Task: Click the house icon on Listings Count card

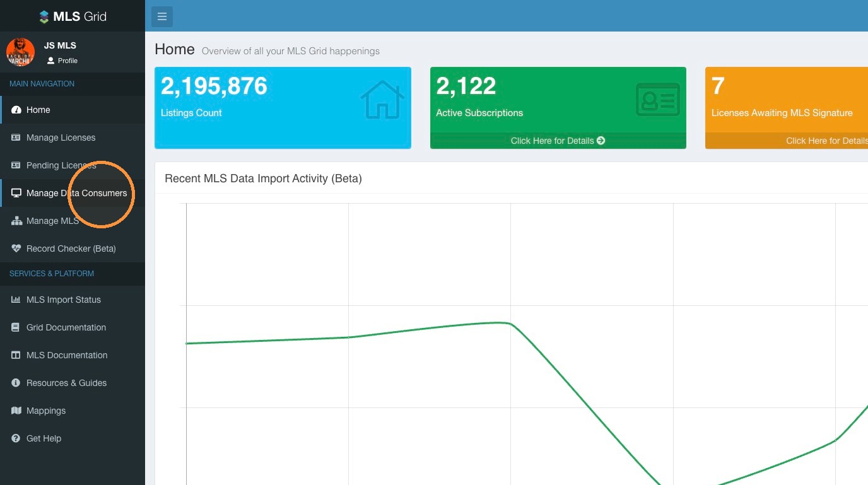Action: 382,100
